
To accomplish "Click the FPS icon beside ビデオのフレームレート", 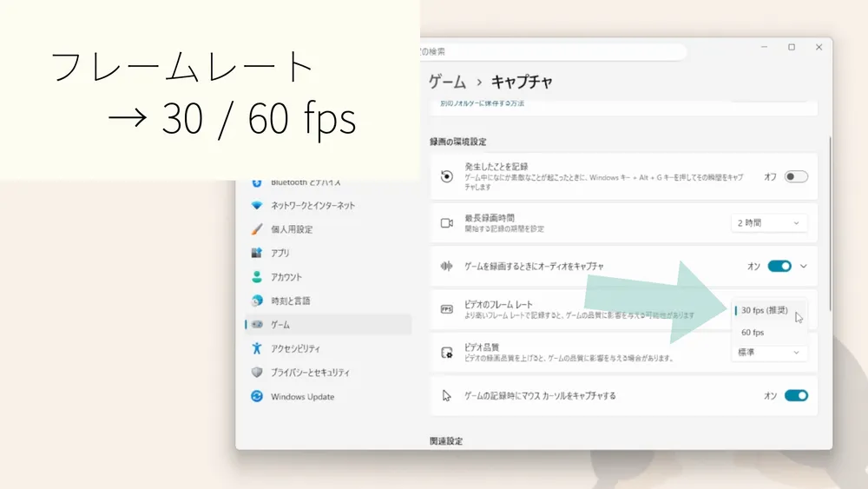I will click(x=447, y=309).
